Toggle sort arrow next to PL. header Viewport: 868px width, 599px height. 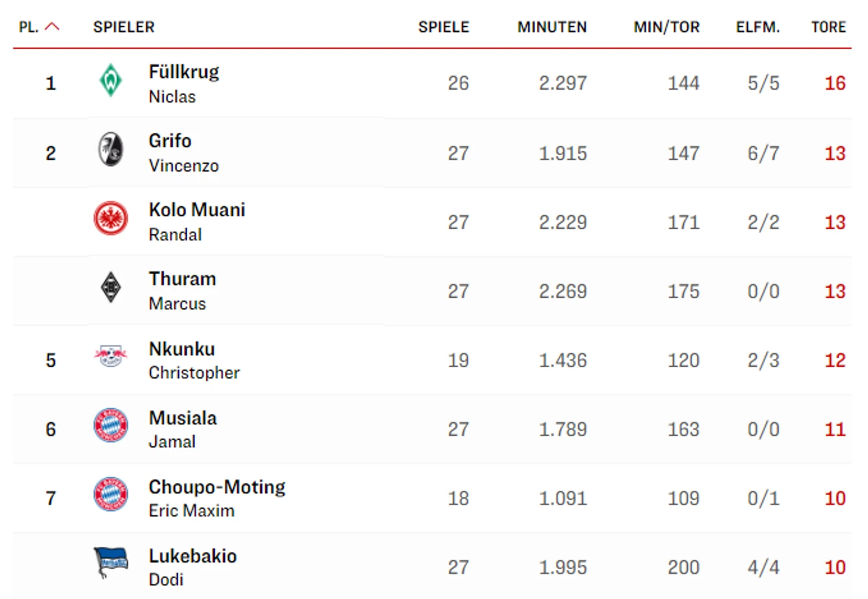tap(52, 27)
